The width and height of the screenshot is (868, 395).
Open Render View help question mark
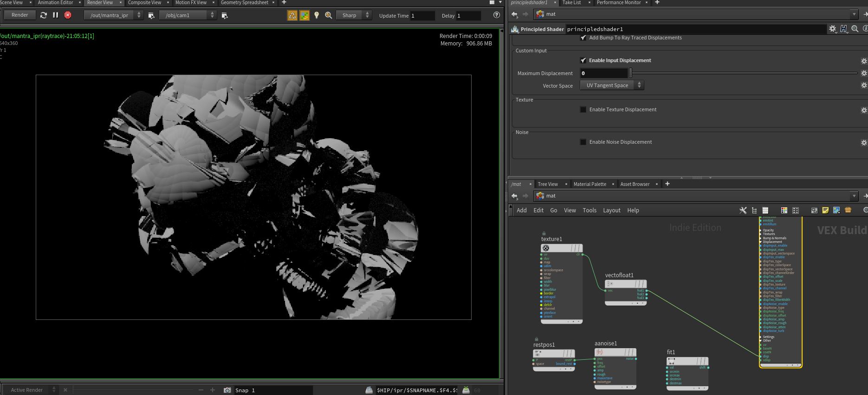tap(497, 15)
